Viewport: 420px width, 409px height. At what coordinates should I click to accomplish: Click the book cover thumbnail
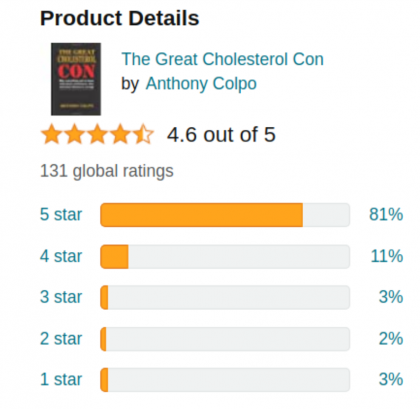pyautogui.click(x=76, y=79)
